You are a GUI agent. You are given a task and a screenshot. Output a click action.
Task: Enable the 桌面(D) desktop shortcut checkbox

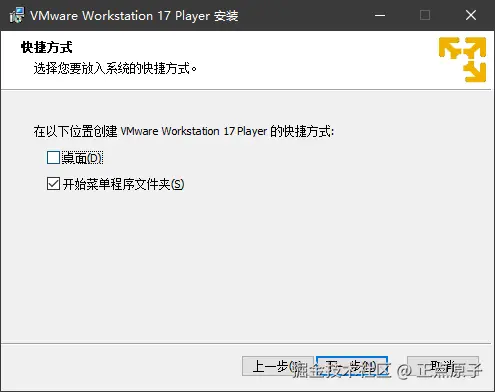tap(53, 158)
